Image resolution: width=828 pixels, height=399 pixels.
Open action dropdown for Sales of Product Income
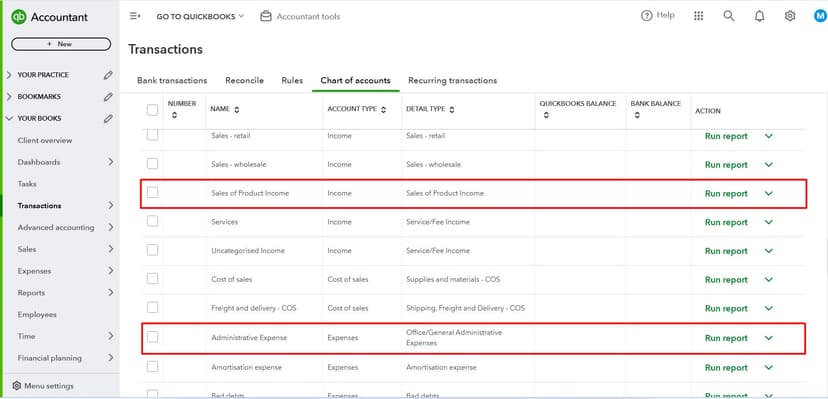[x=769, y=193]
